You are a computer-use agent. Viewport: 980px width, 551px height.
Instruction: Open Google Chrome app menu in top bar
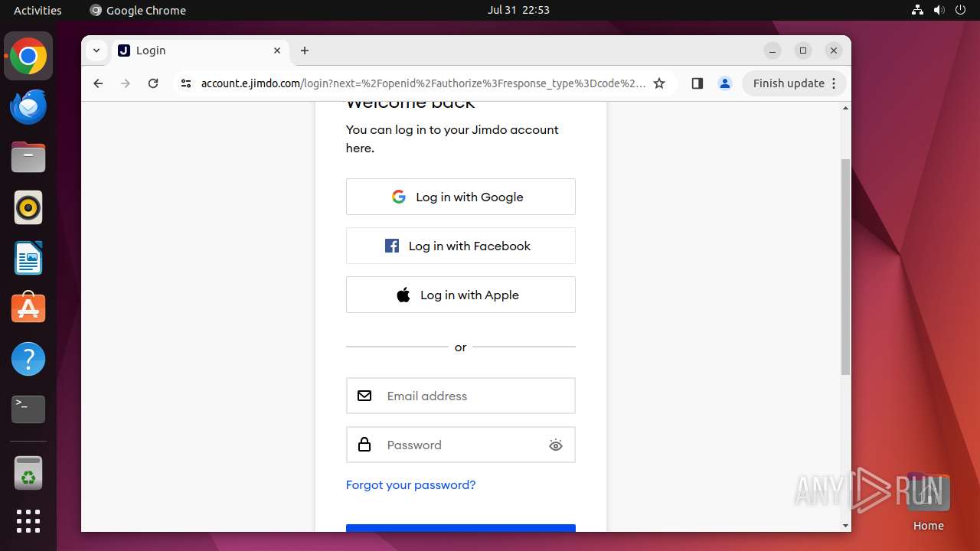click(x=138, y=10)
